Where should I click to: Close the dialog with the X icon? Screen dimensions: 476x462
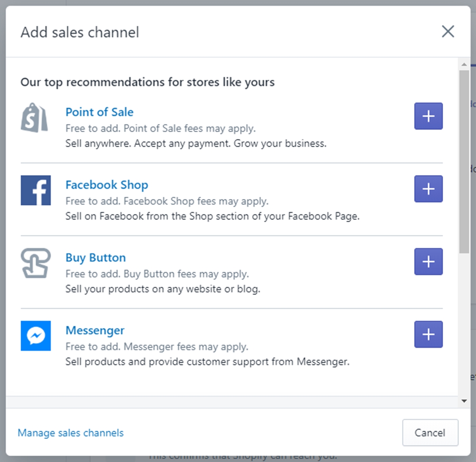coord(448,31)
